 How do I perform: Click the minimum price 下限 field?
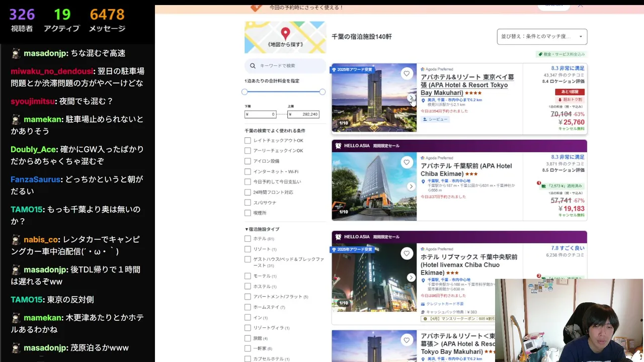260,114
